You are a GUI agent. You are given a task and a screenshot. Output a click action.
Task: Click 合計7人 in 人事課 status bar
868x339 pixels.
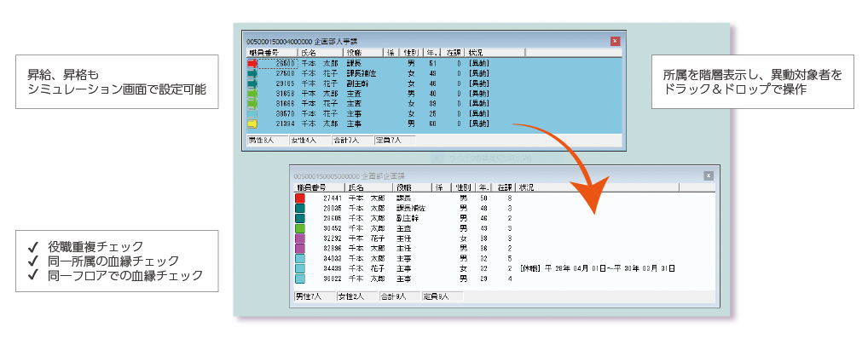click(352, 141)
